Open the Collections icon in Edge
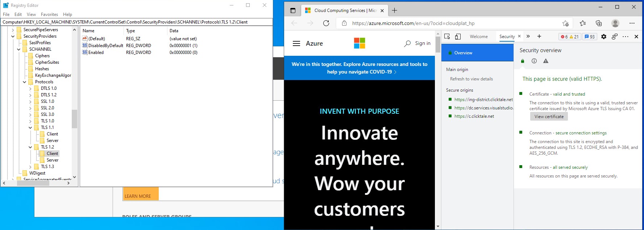The height and width of the screenshot is (230, 644). pos(599,23)
